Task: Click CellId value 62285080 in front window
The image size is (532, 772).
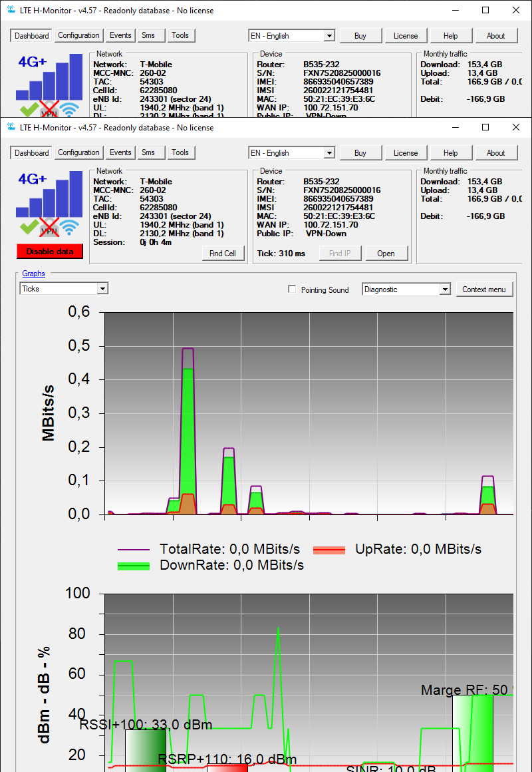Action: tap(159, 208)
